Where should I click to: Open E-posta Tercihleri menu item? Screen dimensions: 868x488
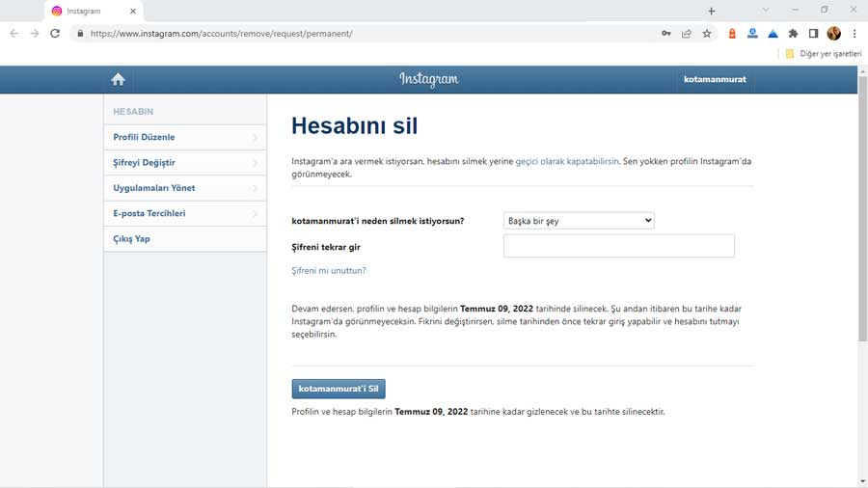(185, 213)
